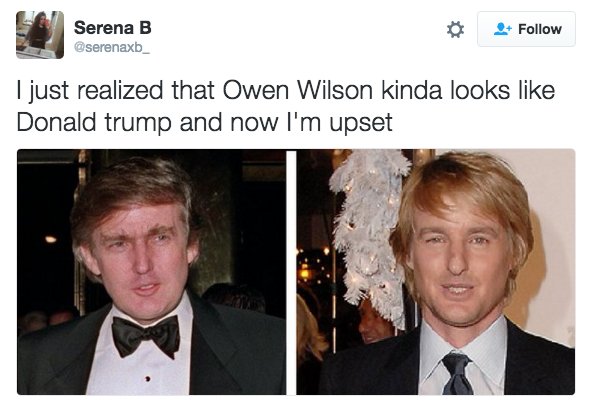Open Serena B's profile avatar picture

(x=40, y=35)
